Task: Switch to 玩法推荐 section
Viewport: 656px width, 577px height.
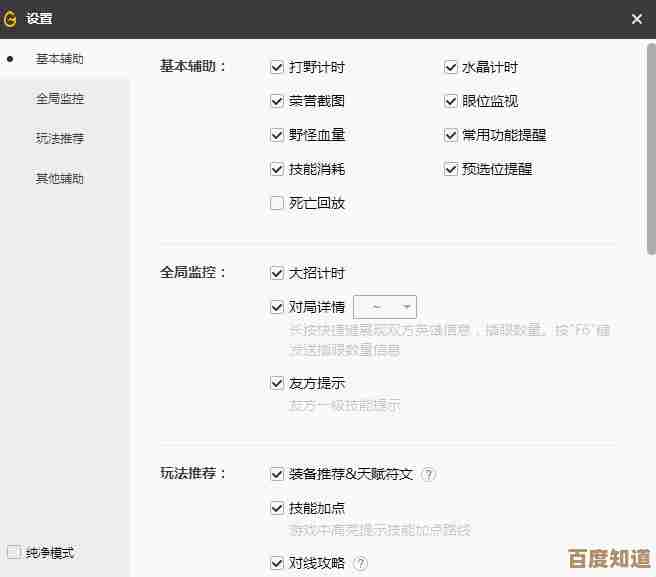Action: click(60, 139)
